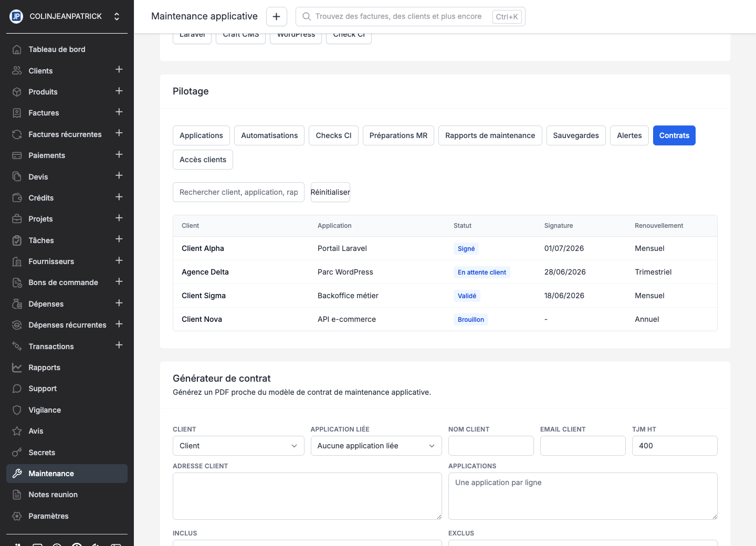The image size is (756, 546).
Task: Click the Adresse client textarea
Action: pos(307,496)
